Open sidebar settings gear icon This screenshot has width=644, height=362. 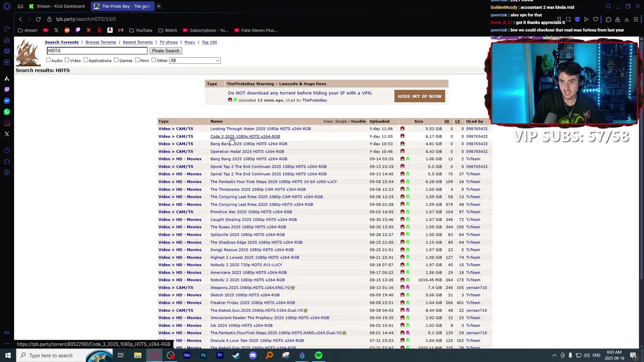pos(7,172)
